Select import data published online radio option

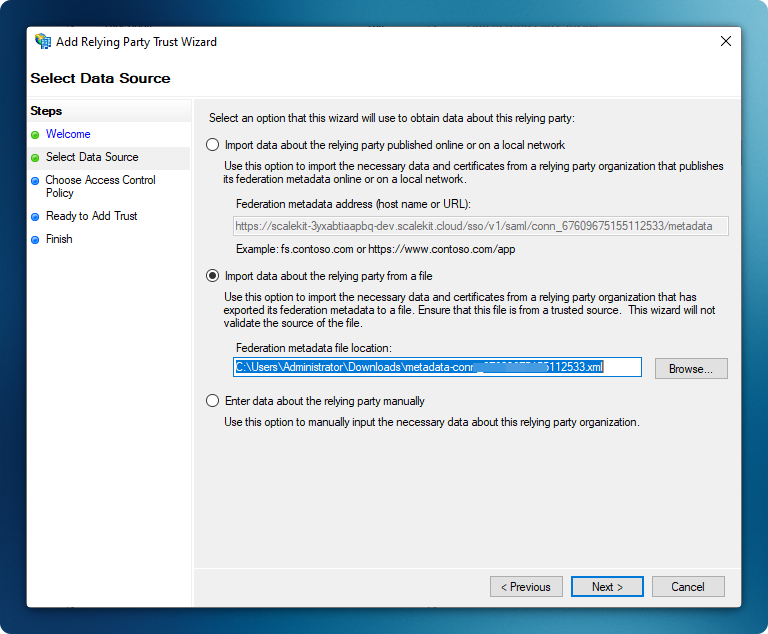tap(212, 145)
